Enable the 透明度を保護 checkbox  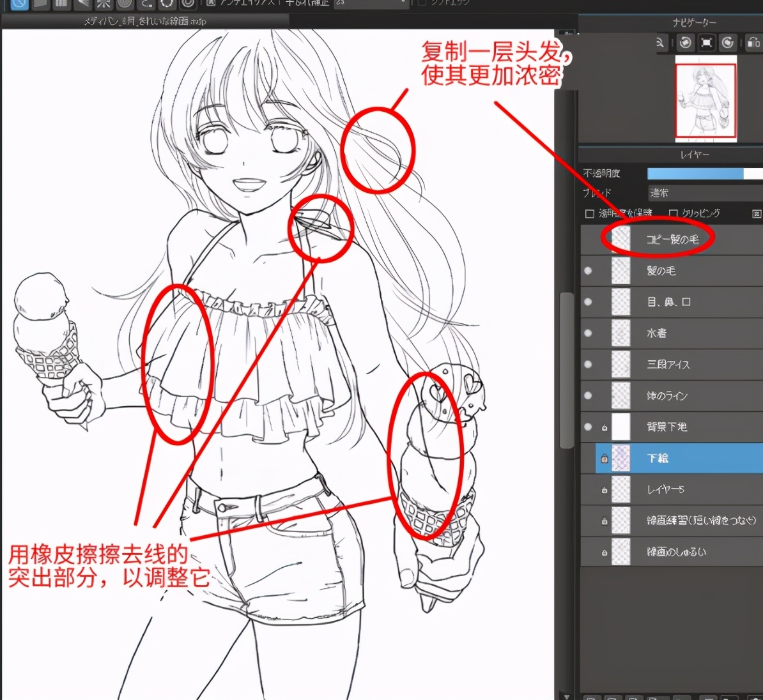pyautogui.click(x=590, y=213)
